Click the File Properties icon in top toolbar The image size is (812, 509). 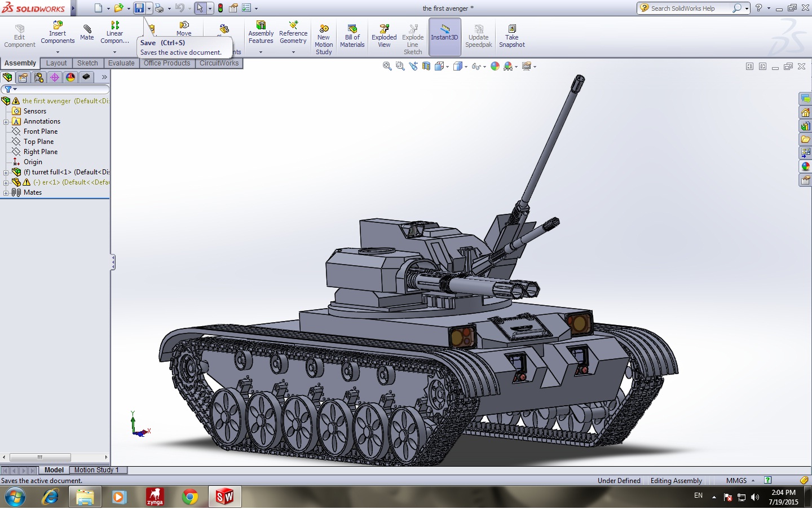pos(233,8)
